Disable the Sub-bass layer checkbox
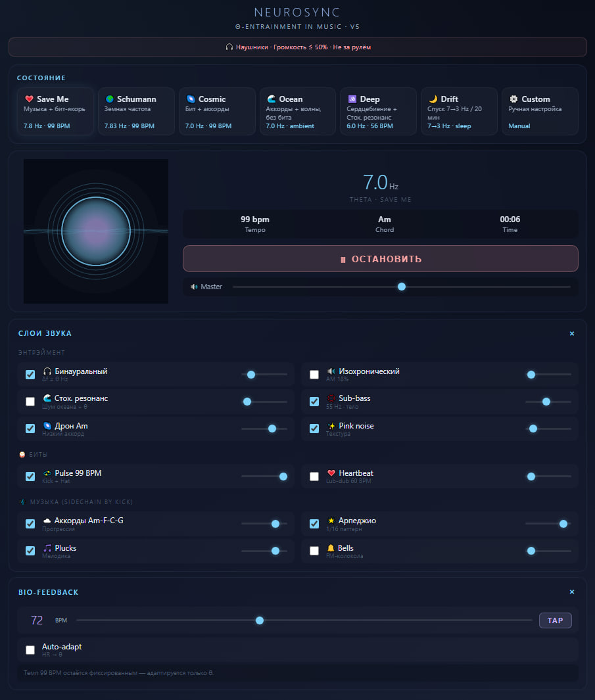595x700 pixels. pos(314,402)
